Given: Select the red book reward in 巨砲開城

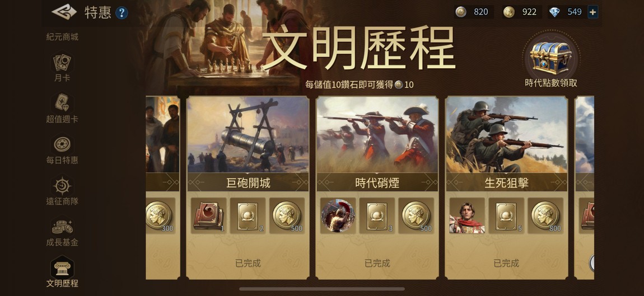Looking at the screenshot, I should click(209, 216).
